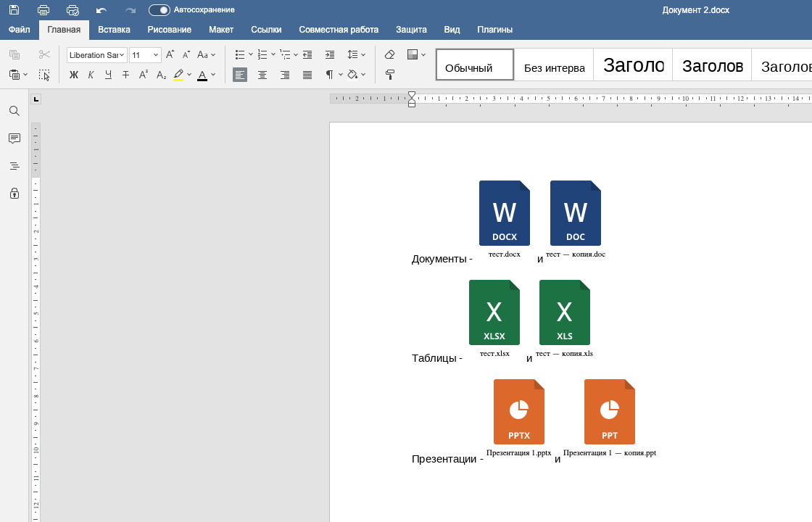Click the Print icon
The width and height of the screenshot is (812, 522).
coord(43,10)
